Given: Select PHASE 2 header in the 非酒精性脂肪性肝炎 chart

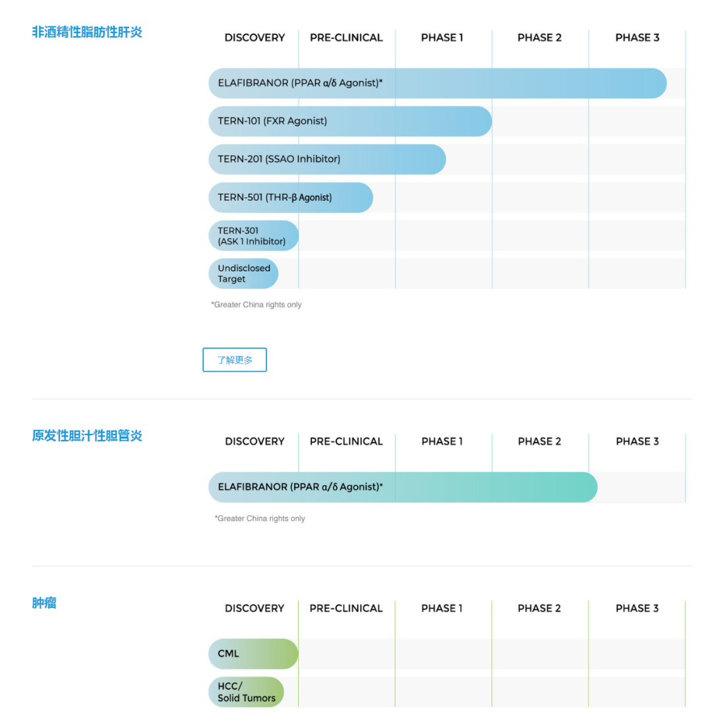Looking at the screenshot, I should pyautogui.click(x=539, y=38).
